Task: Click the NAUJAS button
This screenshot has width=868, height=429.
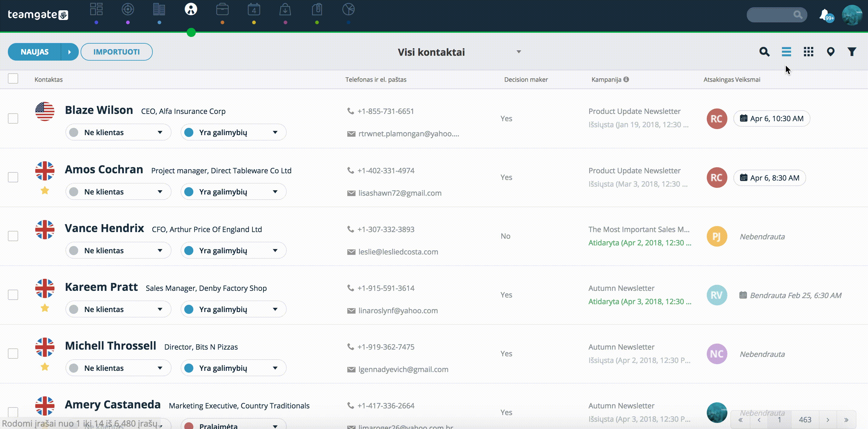Action: coord(34,52)
